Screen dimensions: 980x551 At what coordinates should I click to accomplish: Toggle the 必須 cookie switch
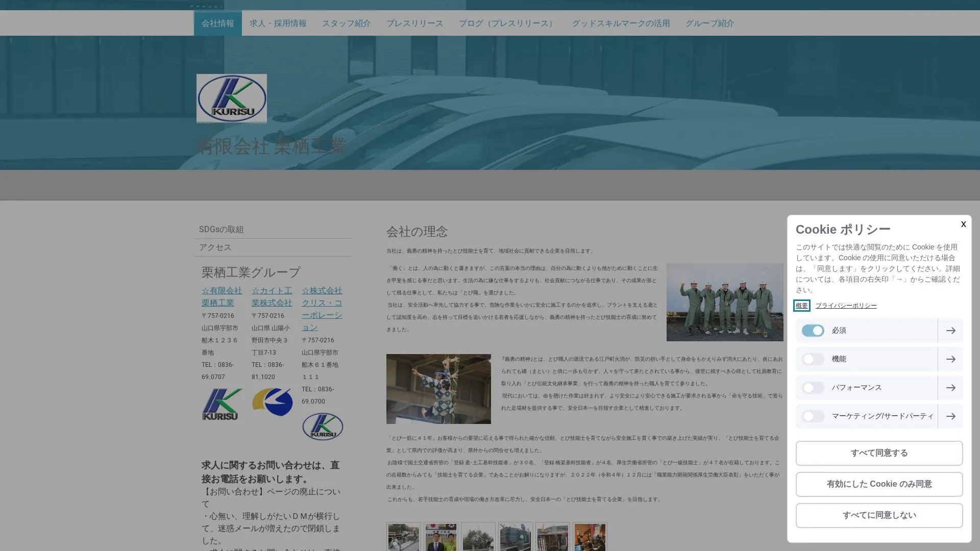click(813, 331)
